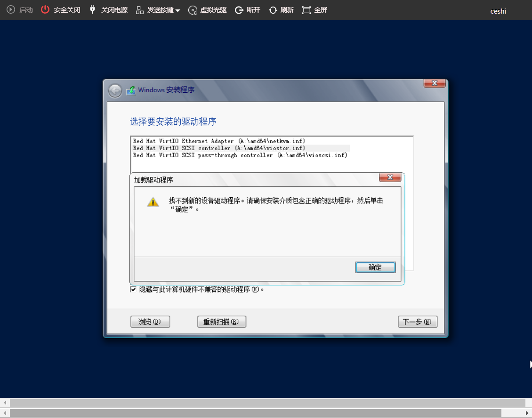The width and height of the screenshot is (532, 418).
Task: Click the 浏览 browse button
Action: pyautogui.click(x=150, y=322)
